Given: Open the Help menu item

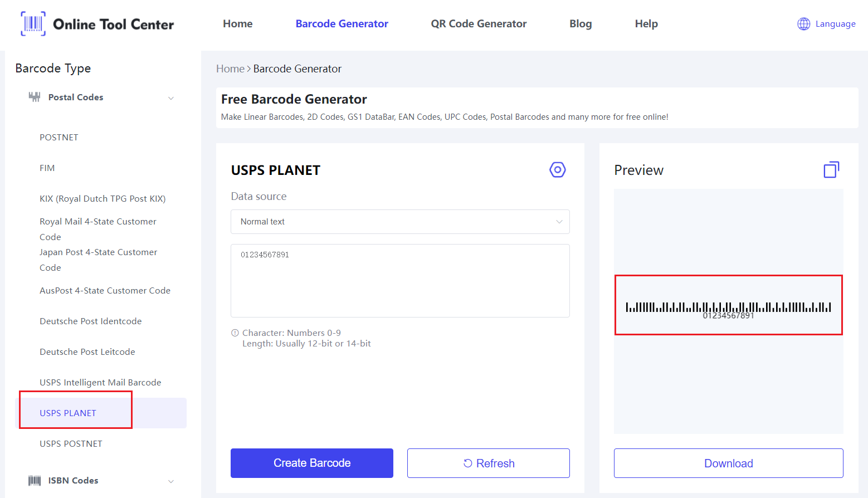Looking at the screenshot, I should click(x=646, y=24).
